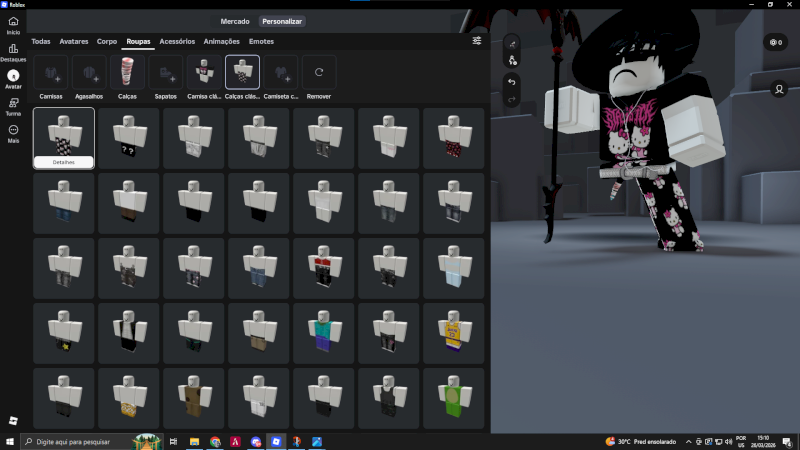Click the undo arrow beside avatar preview
800x450 pixels.
pyautogui.click(x=512, y=81)
